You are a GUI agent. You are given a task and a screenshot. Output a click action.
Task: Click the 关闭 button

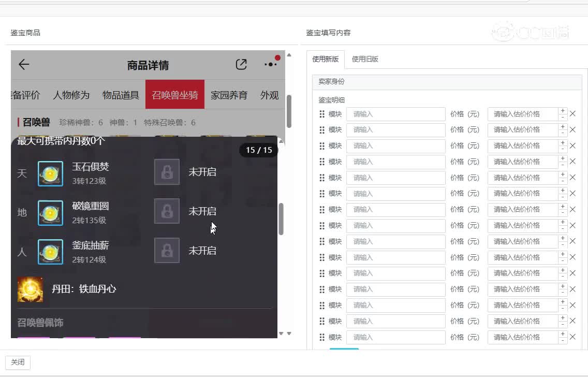coord(18,363)
